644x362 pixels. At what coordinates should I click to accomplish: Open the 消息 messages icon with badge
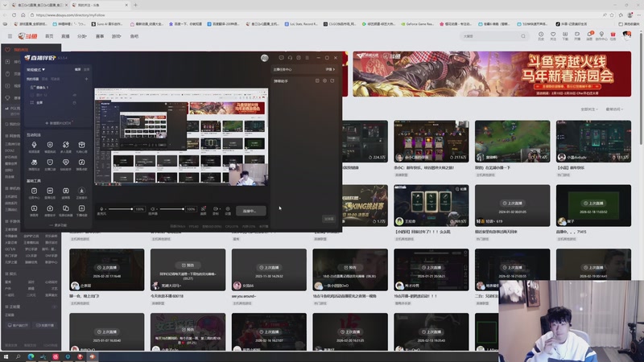589,35
